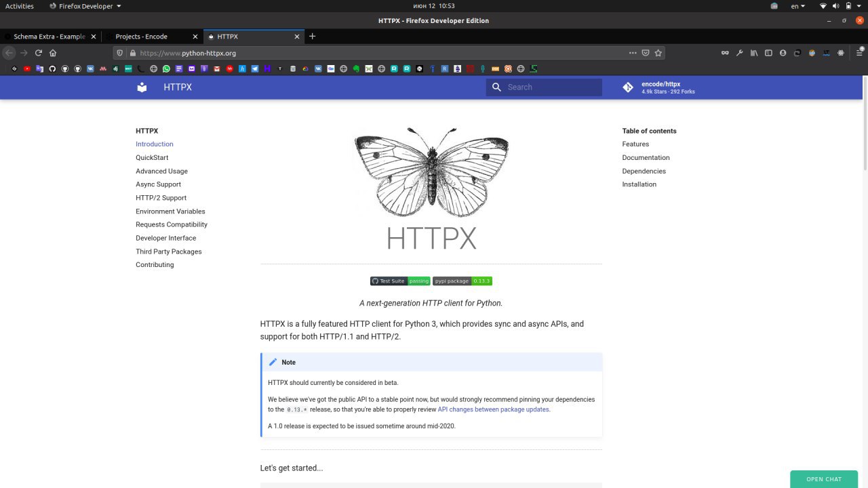The height and width of the screenshot is (488, 868).
Task: Jump to Installation in table of contents
Action: pyautogui.click(x=639, y=184)
